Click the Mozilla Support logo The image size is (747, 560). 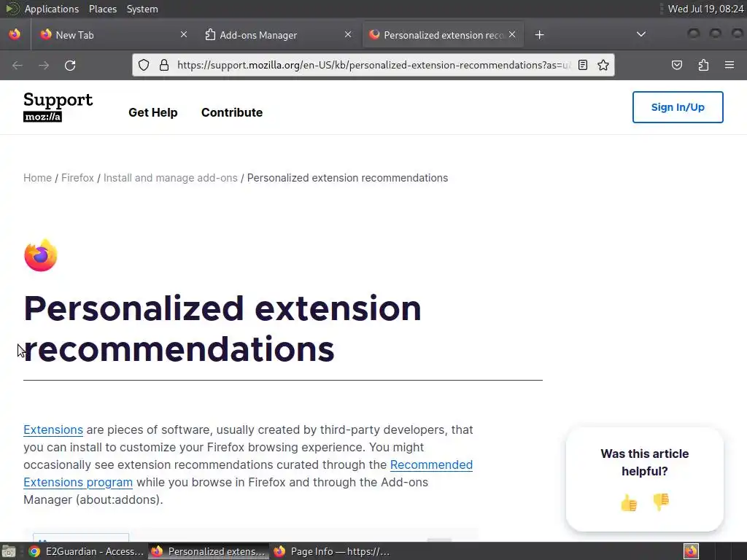pyautogui.click(x=58, y=106)
